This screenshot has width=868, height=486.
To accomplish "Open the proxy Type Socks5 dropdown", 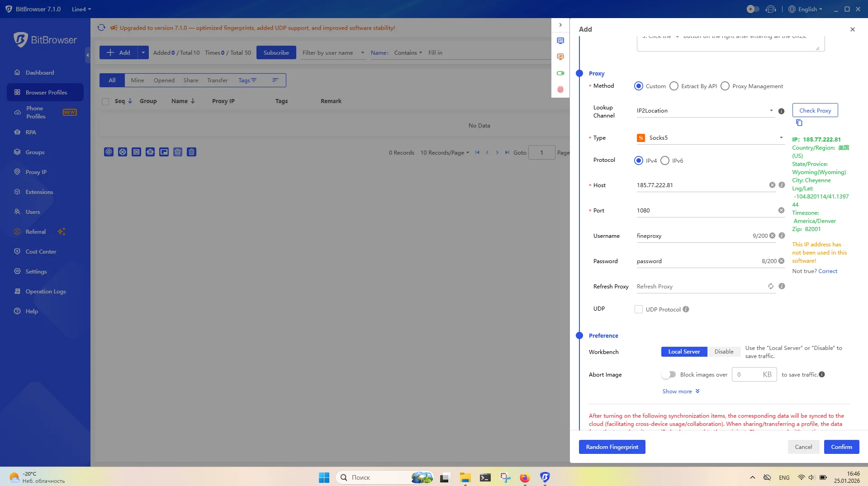I will tap(710, 138).
